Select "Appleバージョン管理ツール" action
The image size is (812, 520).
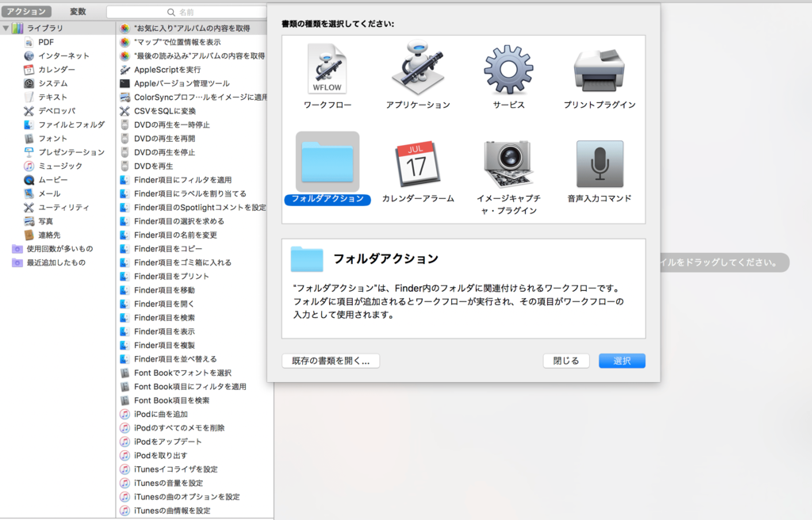point(182,83)
